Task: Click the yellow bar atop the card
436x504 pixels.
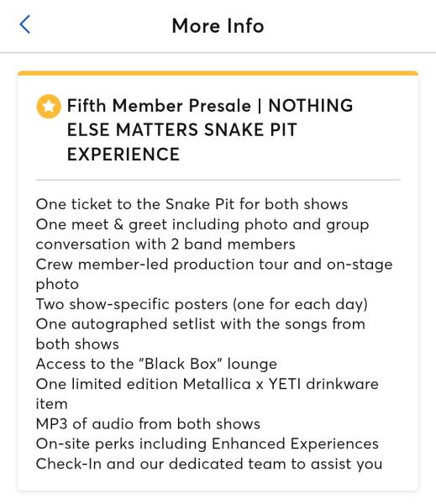Action: point(218,73)
